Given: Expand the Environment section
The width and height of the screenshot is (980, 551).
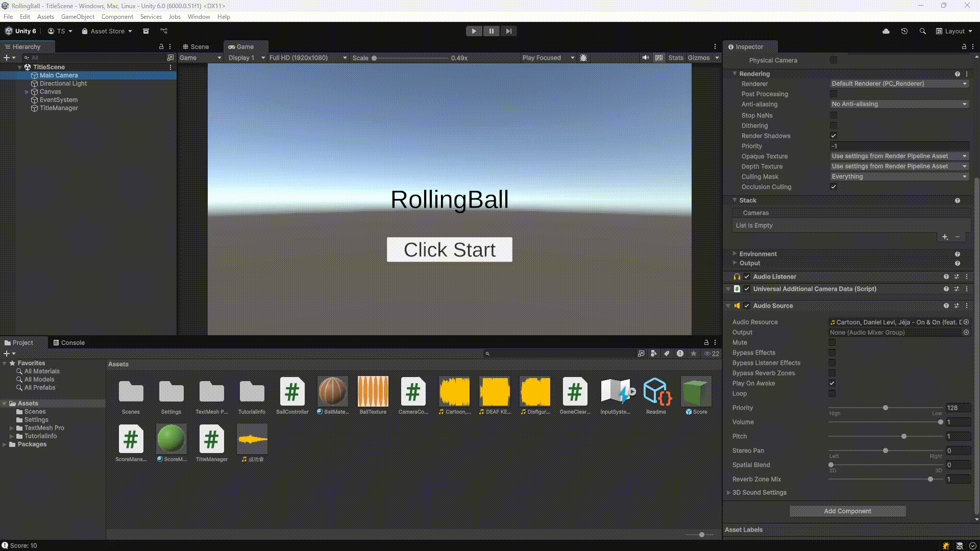Looking at the screenshot, I should [757, 254].
